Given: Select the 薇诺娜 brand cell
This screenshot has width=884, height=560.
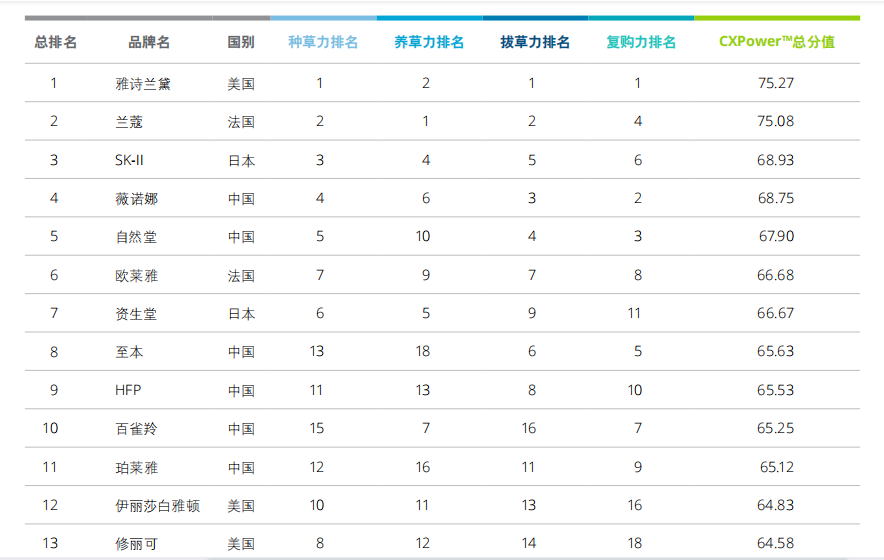Looking at the screenshot, I should 136,199.
